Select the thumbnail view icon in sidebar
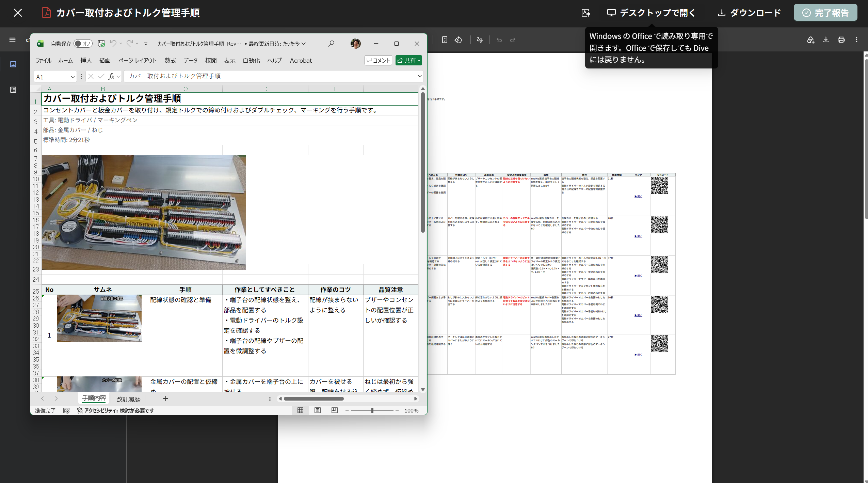This screenshot has width=868, height=483. 13,64
